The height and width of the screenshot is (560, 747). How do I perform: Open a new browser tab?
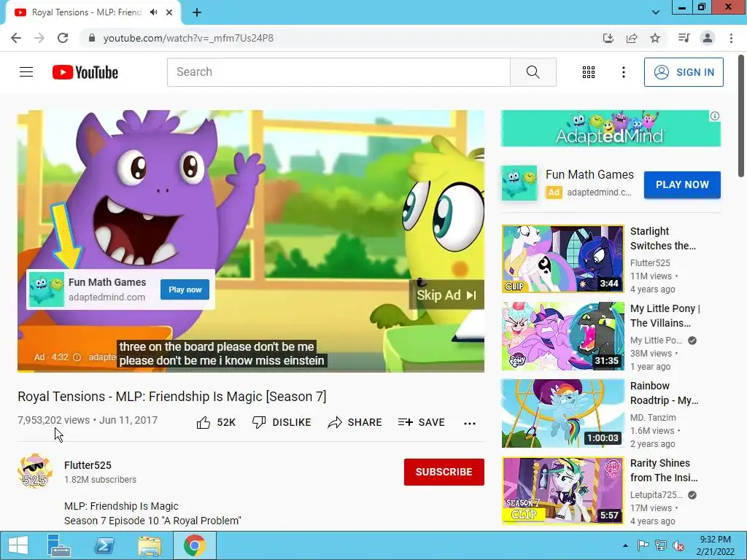[x=197, y=12]
